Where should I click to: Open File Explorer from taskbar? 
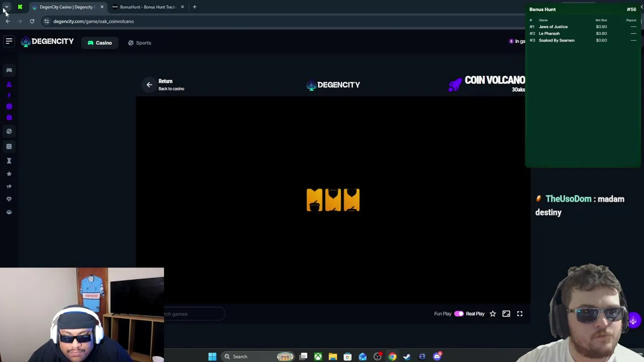click(333, 356)
